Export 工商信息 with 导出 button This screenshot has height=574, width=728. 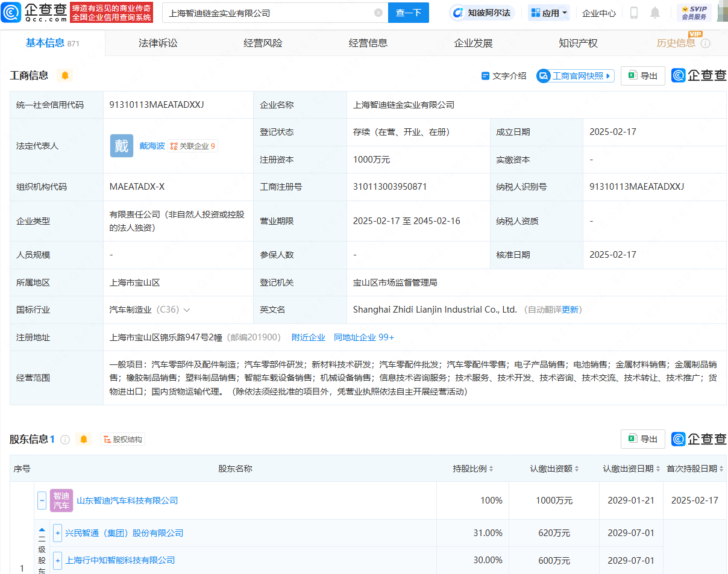point(643,76)
